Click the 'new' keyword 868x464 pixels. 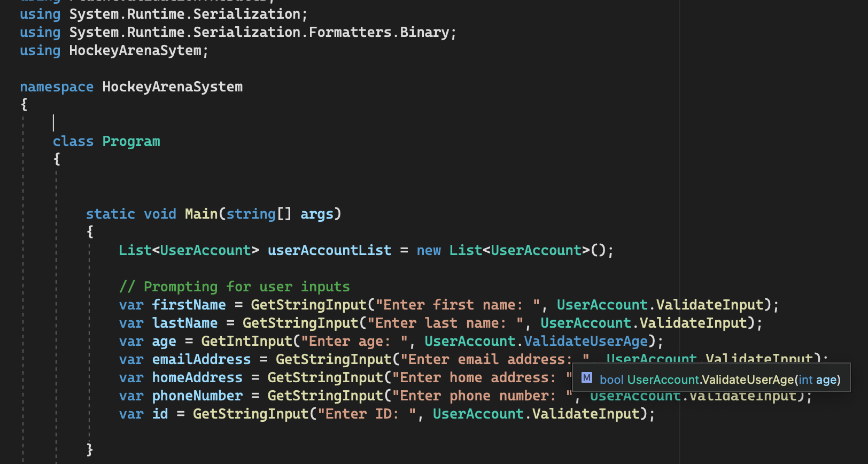point(429,251)
